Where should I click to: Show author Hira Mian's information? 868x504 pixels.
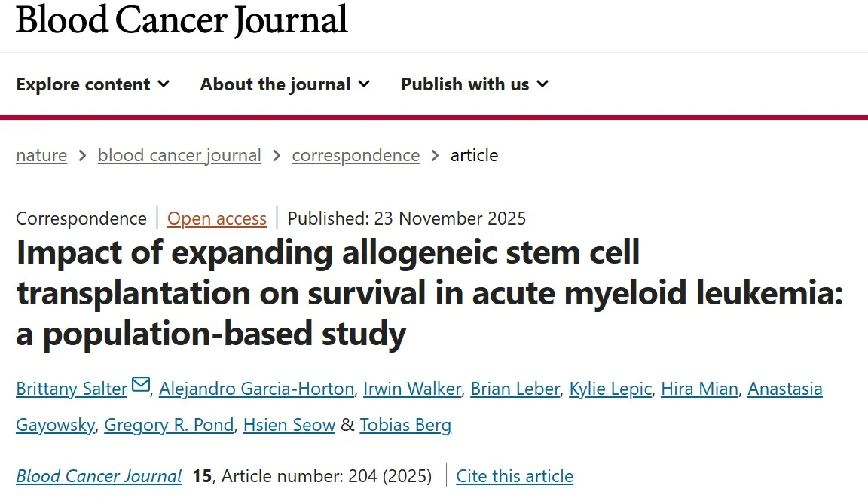pyautogui.click(x=700, y=389)
